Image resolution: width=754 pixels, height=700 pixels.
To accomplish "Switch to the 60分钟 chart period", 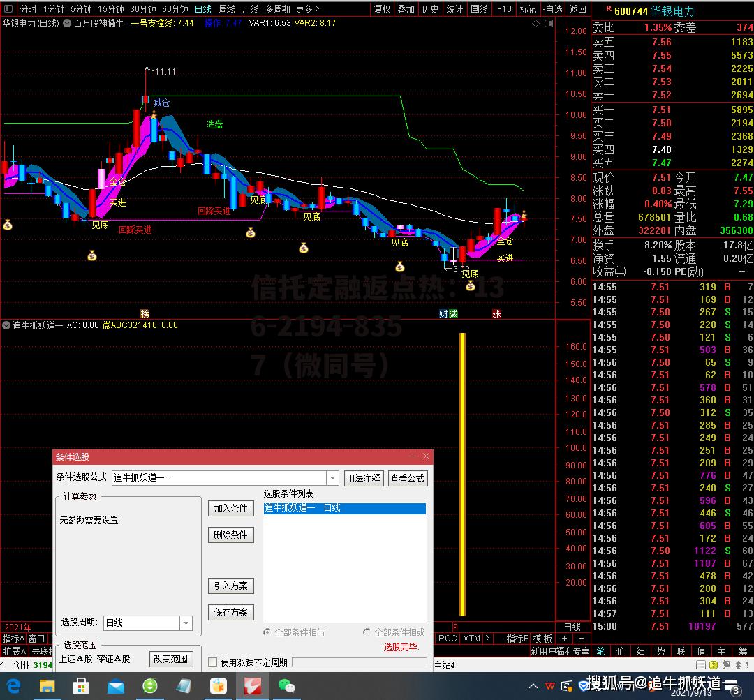I will point(175,9).
